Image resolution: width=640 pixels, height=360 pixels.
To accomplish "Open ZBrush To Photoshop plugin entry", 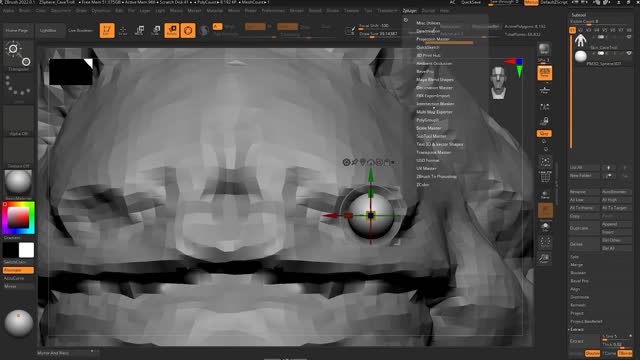I will coord(436,177).
